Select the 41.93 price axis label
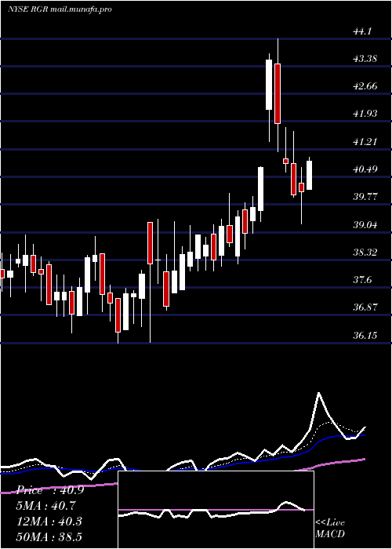Viewport: 392px width, 549px height. (x=365, y=114)
